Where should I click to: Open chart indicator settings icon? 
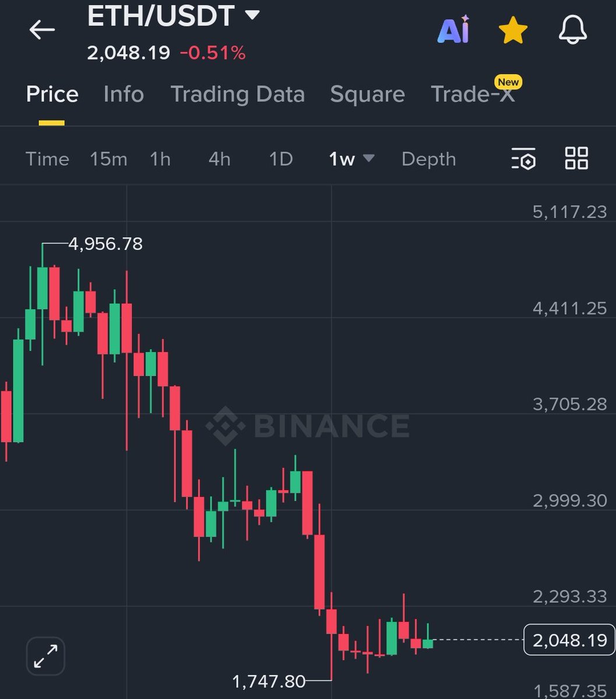tap(523, 158)
